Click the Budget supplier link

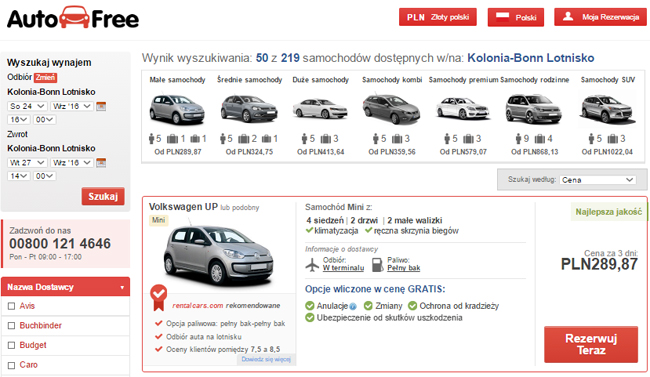click(33, 345)
